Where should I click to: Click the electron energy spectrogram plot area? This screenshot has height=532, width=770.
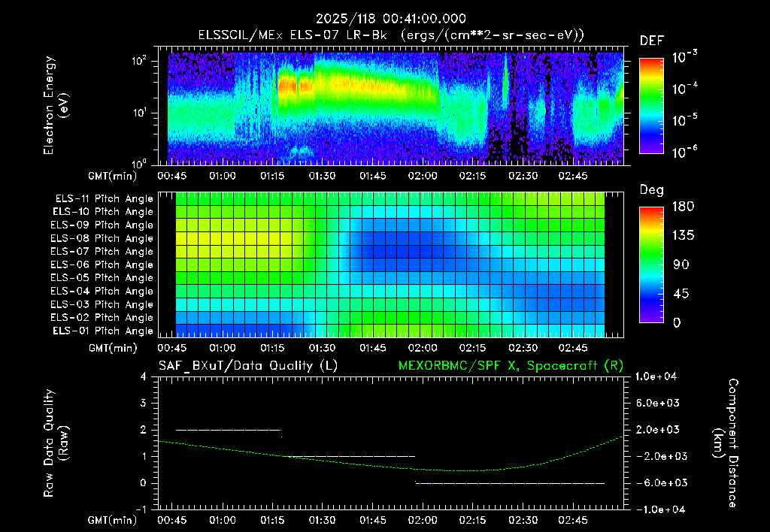click(x=391, y=106)
